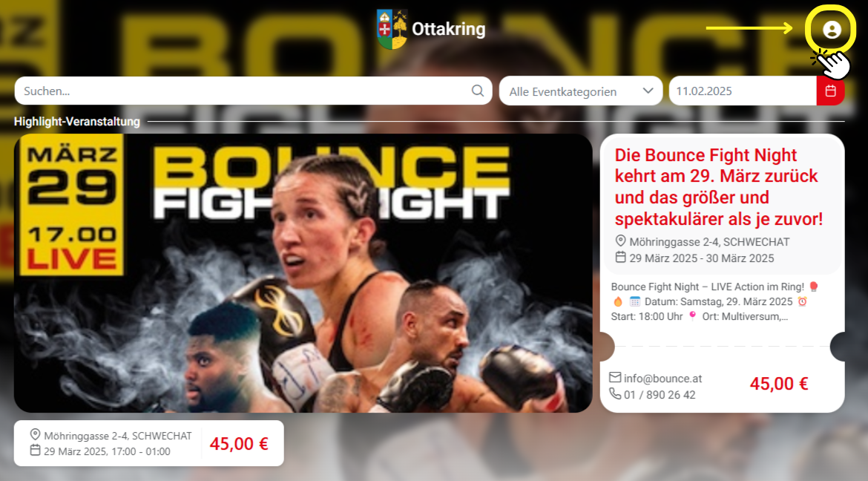Viewport: 868px width, 481px height.
Task: Click the phone number 01 / 890 26 42
Action: [660, 395]
